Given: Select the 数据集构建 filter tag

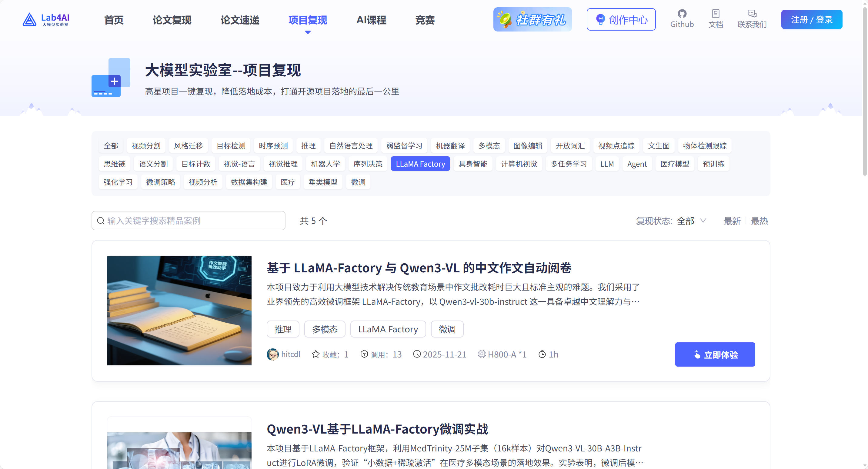Looking at the screenshot, I should [x=249, y=182].
